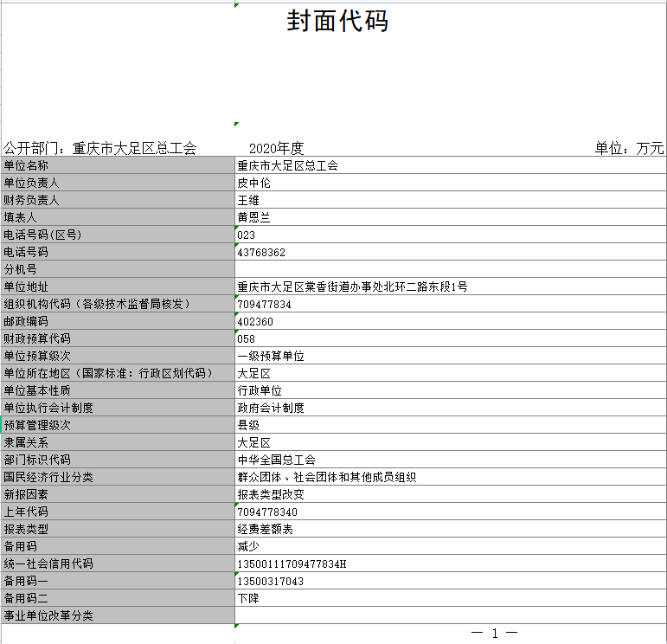Click the 统一社会信用代码 label cell

pyautogui.click(x=118, y=563)
